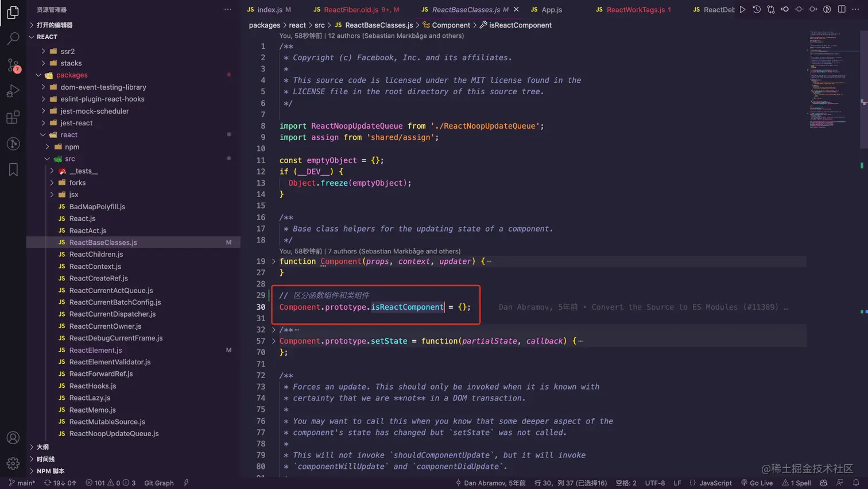Click the isReactComponent breadcrumb
This screenshot has height=489, width=868.
516,25
